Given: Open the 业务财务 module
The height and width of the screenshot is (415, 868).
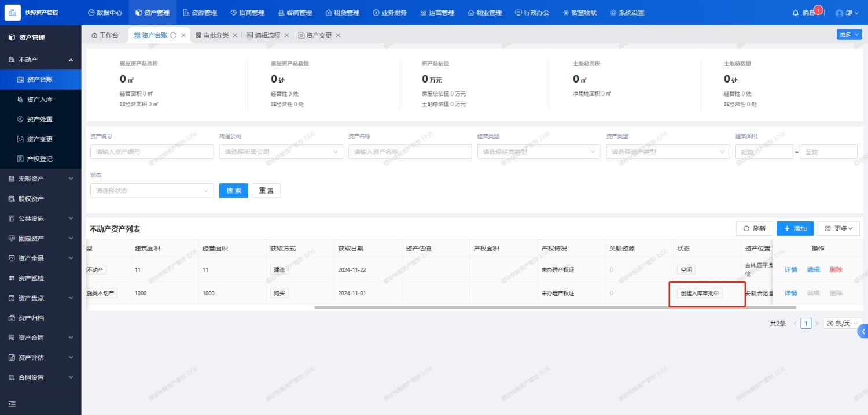Looking at the screenshot, I should [x=389, y=13].
